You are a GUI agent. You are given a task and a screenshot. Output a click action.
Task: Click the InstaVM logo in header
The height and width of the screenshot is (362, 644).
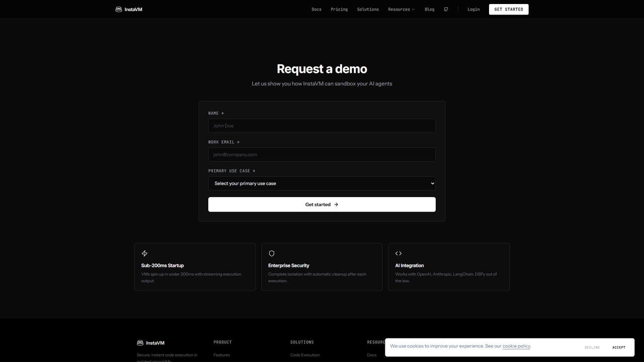click(x=129, y=9)
